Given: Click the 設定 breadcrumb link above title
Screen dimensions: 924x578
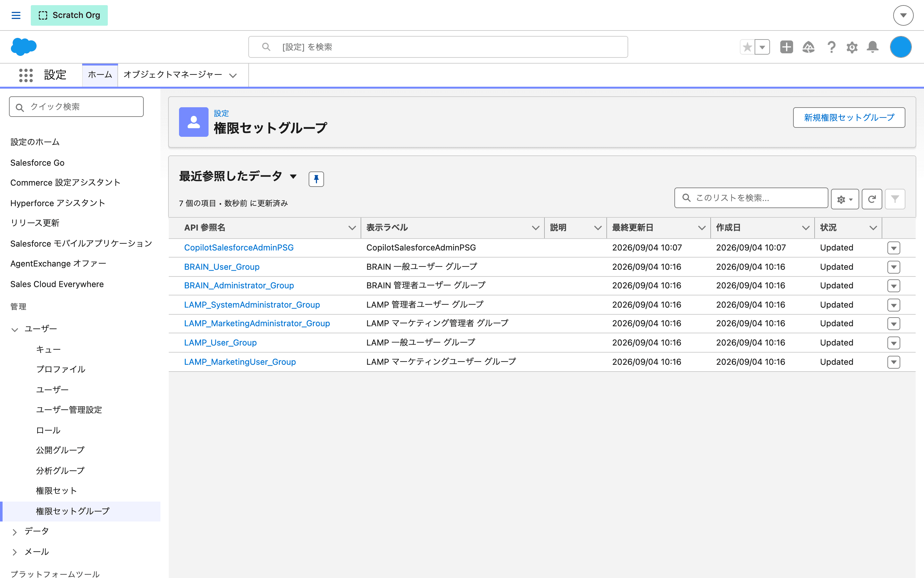Looking at the screenshot, I should click(x=221, y=114).
